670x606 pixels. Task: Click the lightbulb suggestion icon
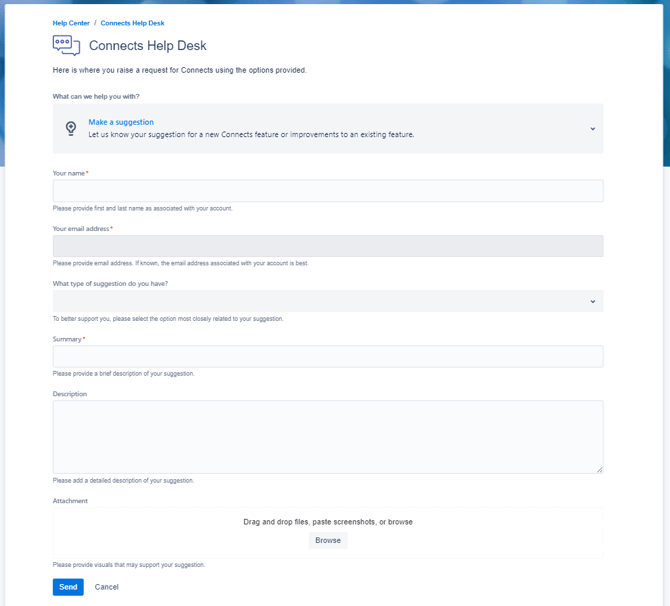coord(71,128)
